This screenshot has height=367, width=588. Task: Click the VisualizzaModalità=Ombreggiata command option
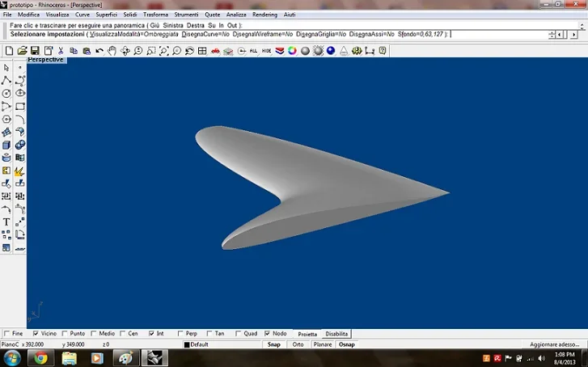(134, 34)
